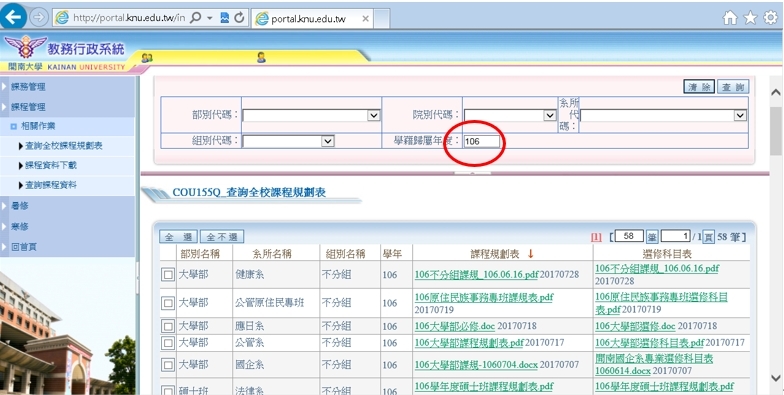The width and height of the screenshot is (784, 395).
Task: Click the 頁 go-to-page button
Action: (x=708, y=237)
